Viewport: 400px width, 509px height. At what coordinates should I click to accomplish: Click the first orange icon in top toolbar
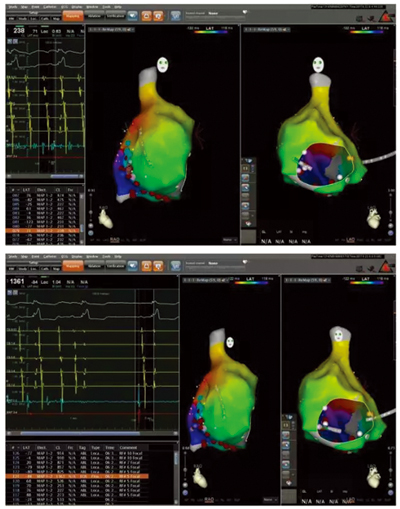tap(146, 15)
